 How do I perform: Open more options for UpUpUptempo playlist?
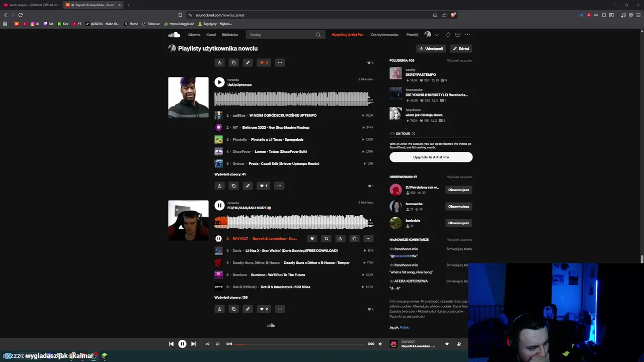point(279,186)
